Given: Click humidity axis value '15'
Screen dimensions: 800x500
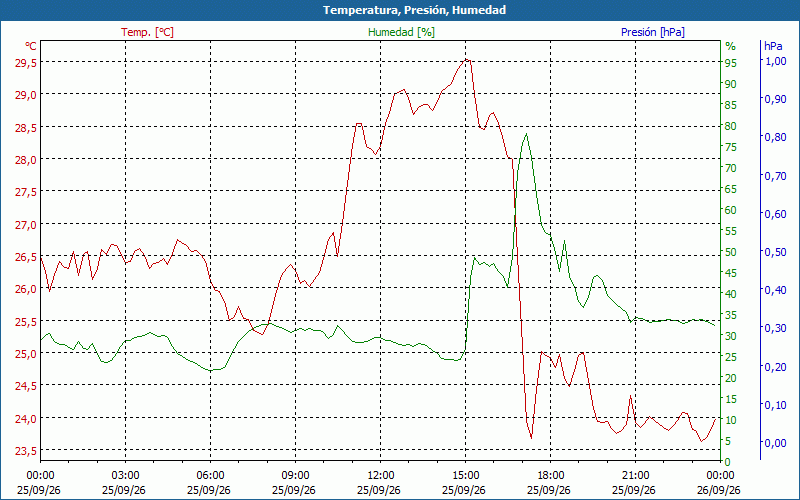Looking at the screenshot, I should [x=731, y=399].
